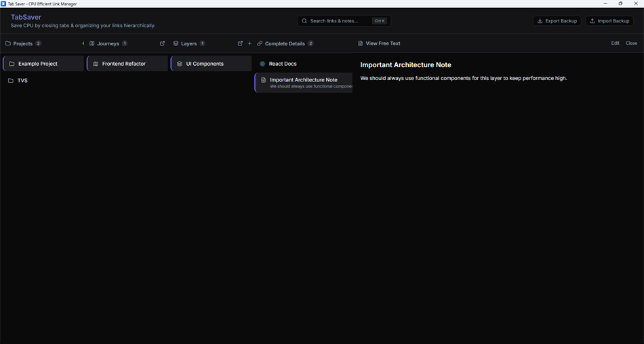Click the Journeys column header label

pos(108,43)
